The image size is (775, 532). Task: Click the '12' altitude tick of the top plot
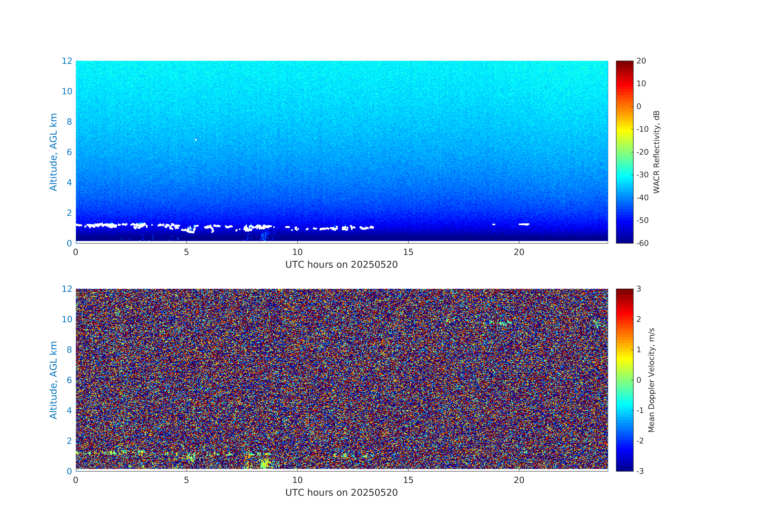click(x=67, y=61)
